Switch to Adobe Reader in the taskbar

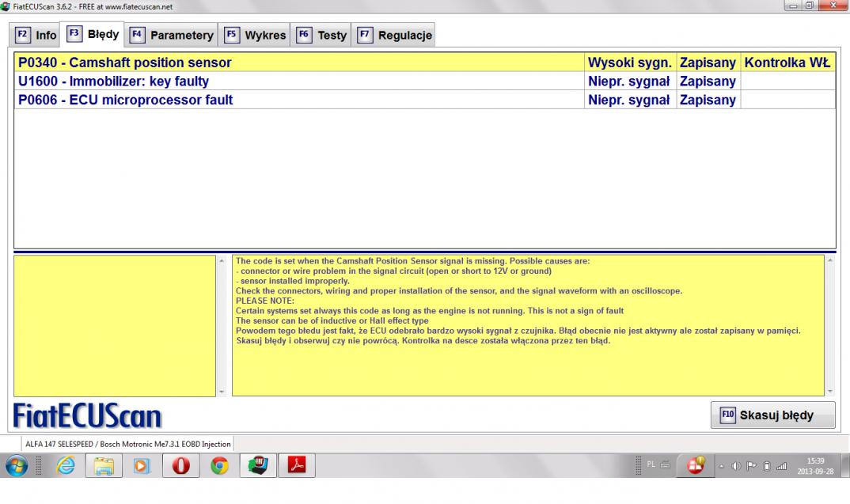[x=297, y=465]
